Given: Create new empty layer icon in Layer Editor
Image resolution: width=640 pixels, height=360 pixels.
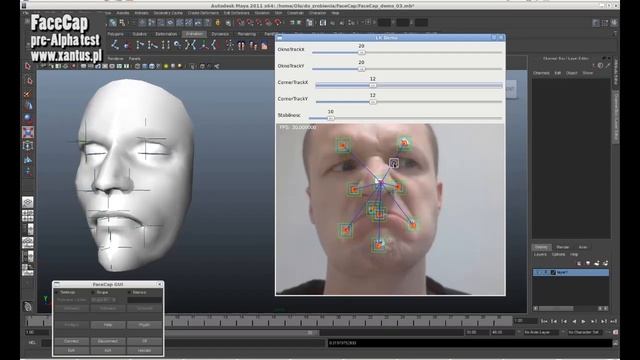Looking at the screenshot, I should click(x=597, y=263).
